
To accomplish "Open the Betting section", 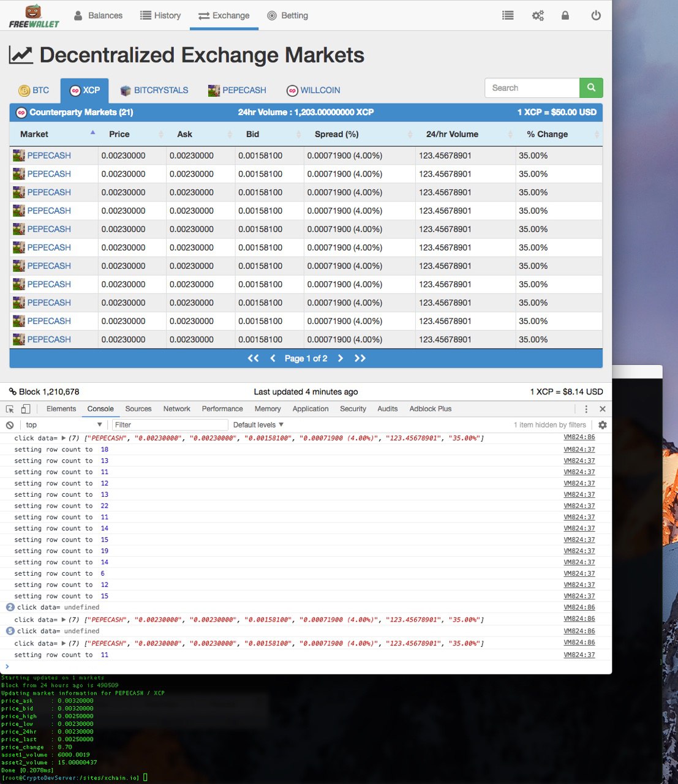I will click(x=288, y=15).
